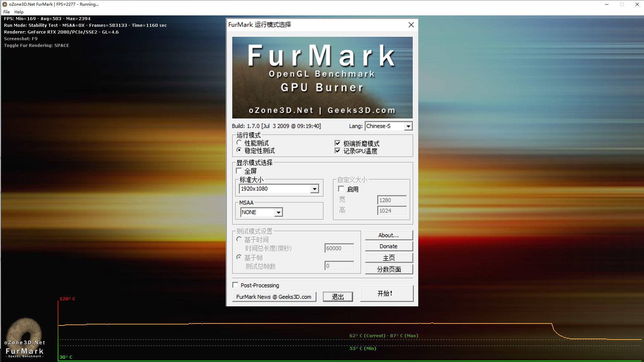Open the Help menu
The image size is (644, 362).
coord(19,12)
